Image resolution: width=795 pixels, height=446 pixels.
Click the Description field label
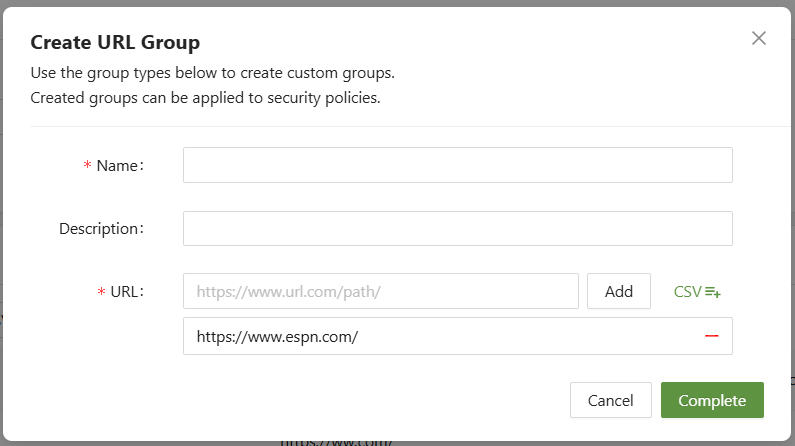pyautogui.click(x=101, y=228)
